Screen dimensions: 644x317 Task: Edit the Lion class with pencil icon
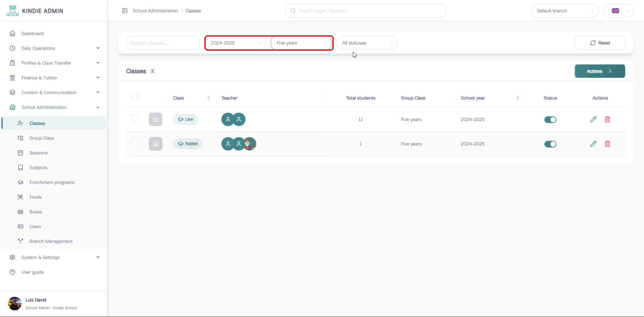click(593, 119)
